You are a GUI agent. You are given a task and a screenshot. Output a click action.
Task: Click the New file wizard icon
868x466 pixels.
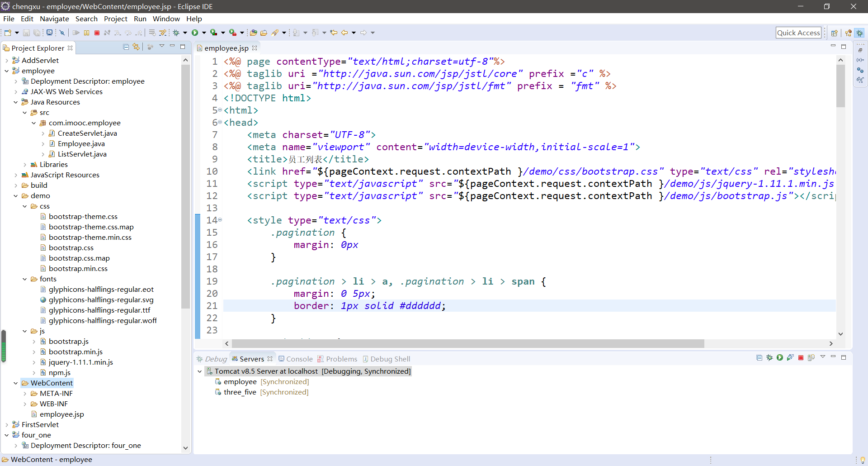point(8,33)
